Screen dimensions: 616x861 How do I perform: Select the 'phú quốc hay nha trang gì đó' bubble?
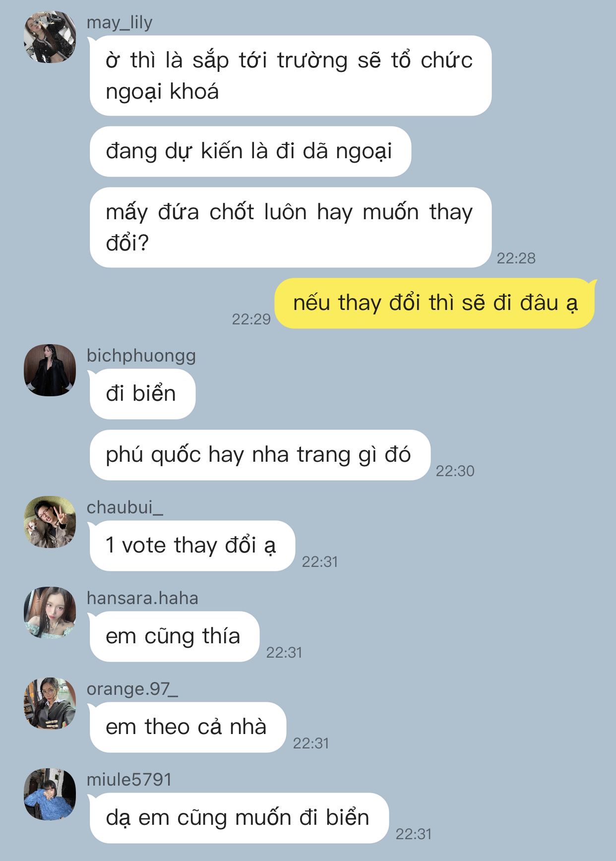[x=259, y=455]
